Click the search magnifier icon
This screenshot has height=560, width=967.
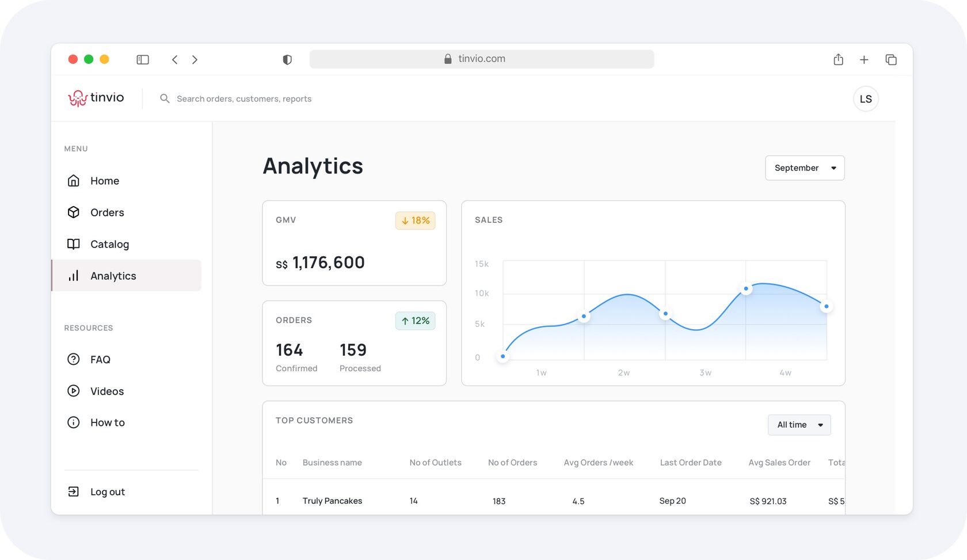point(165,99)
